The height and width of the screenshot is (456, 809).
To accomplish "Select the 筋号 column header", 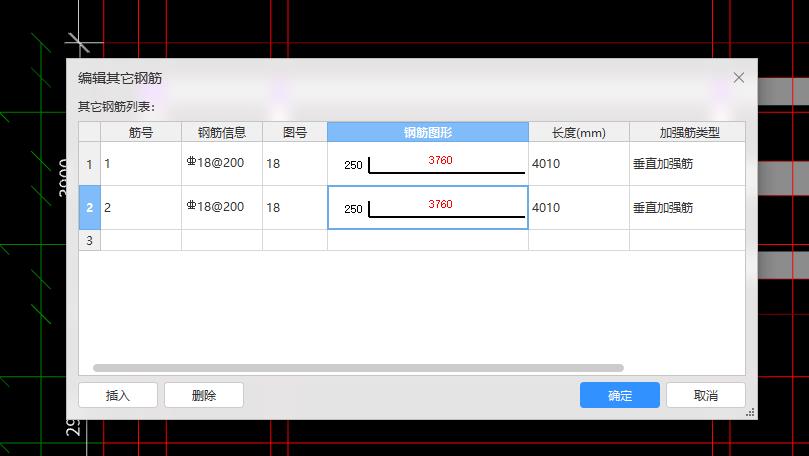I will tap(141, 132).
